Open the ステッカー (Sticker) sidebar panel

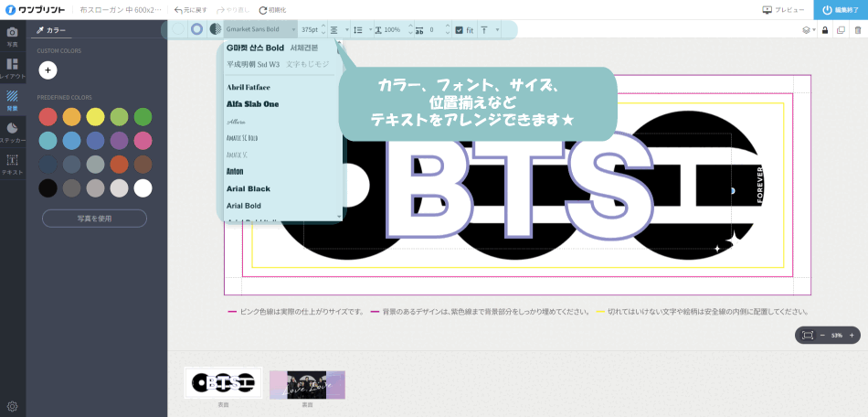click(x=12, y=132)
